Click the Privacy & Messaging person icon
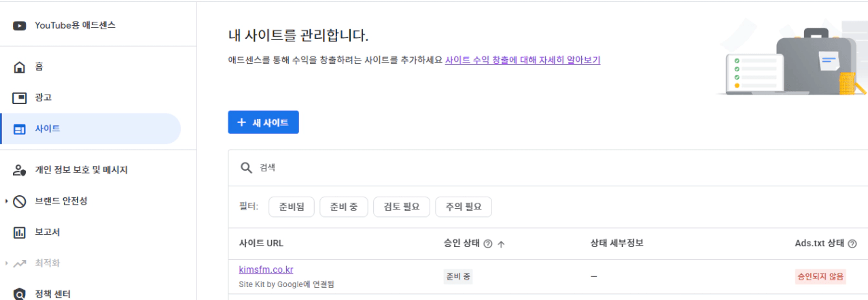Screen dimensions: 868x300 click(x=20, y=170)
